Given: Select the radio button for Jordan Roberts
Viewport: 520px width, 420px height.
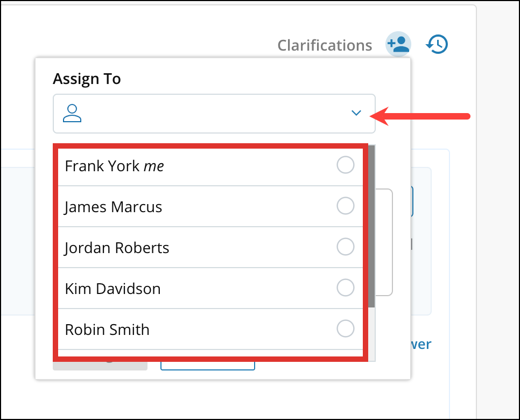Looking at the screenshot, I should [x=345, y=247].
